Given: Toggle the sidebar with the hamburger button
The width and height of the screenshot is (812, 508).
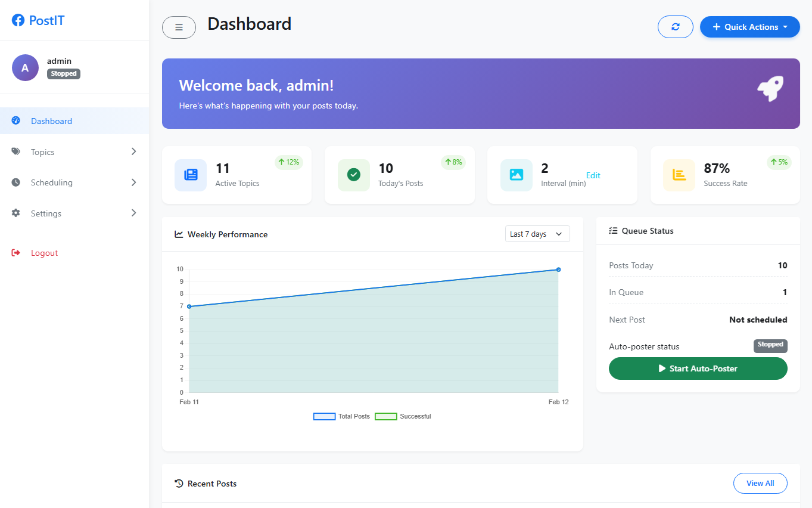Looking at the screenshot, I should 179,27.
